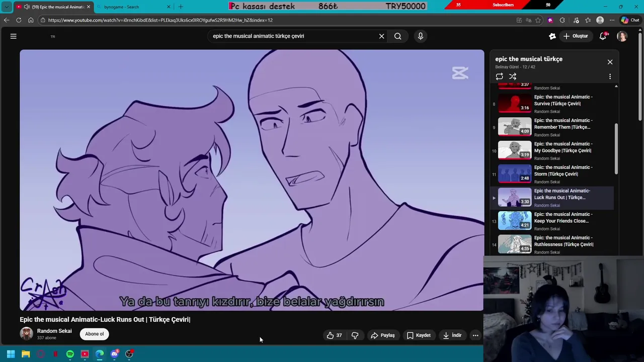Click the playlist panel scrollbar
The height and width of the screenshot is (362, 644).
(616, 149)
